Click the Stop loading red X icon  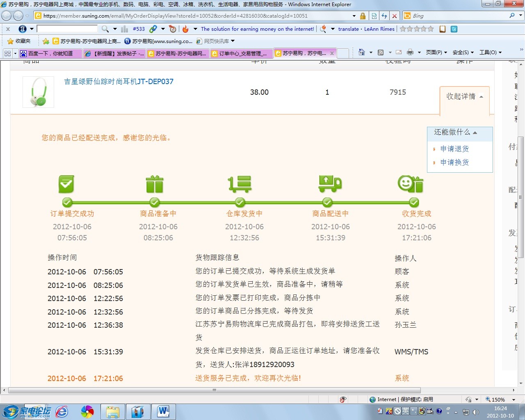(394, 16)
